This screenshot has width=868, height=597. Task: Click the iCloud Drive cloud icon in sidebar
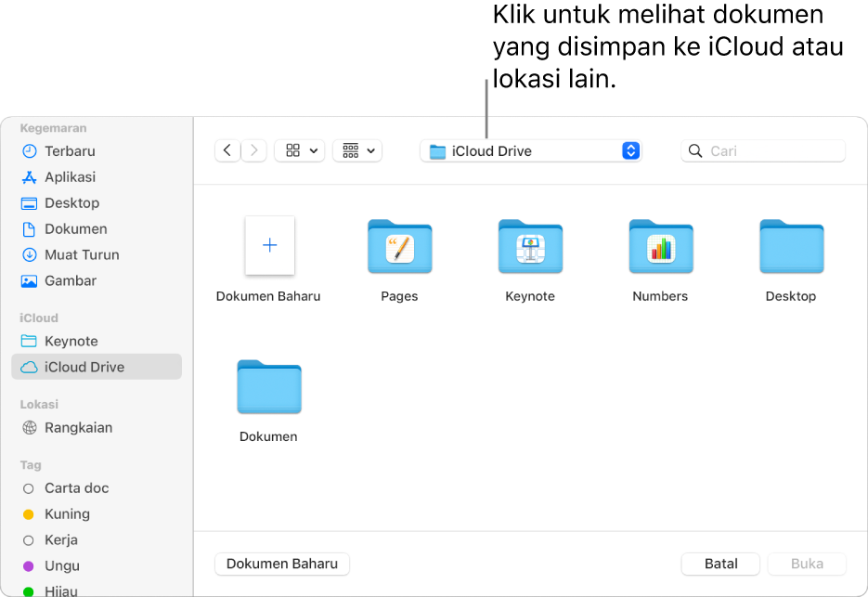(29, 367)
